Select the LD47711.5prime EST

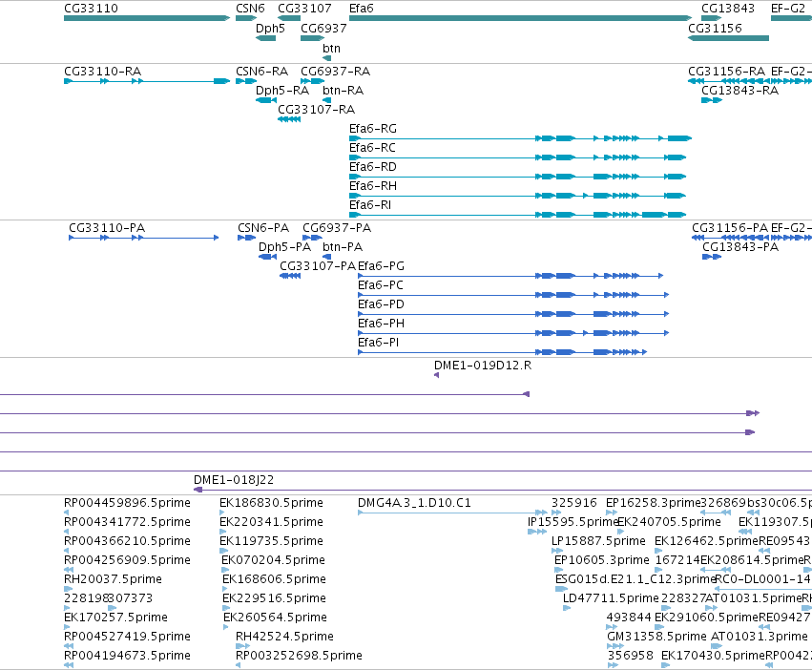567,608
